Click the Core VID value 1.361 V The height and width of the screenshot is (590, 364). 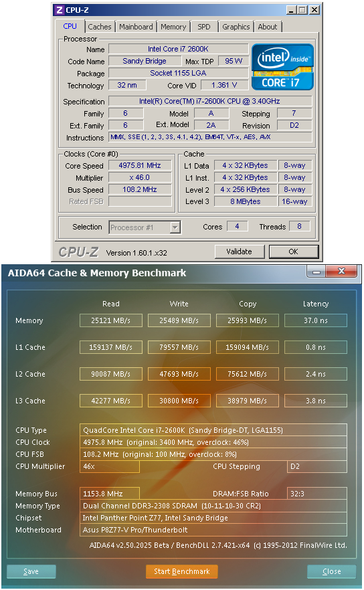point(224,85)
